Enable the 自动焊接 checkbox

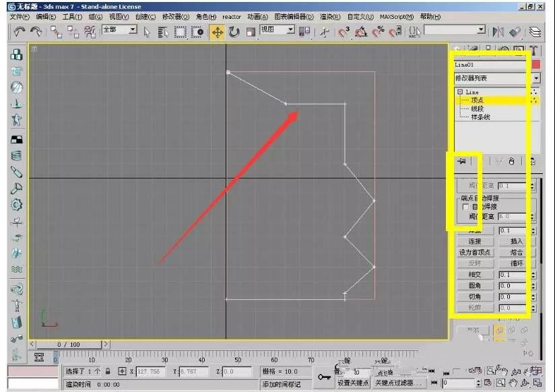tap(465, 207)
